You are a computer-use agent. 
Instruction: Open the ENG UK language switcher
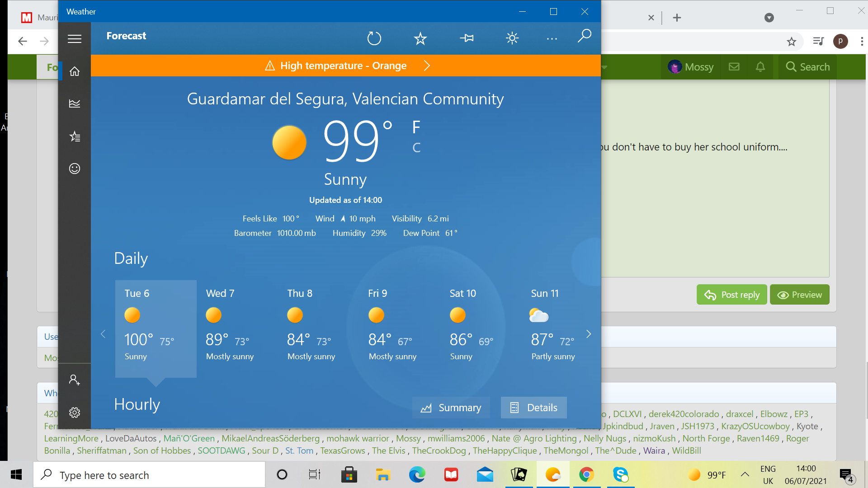point(768,475)
